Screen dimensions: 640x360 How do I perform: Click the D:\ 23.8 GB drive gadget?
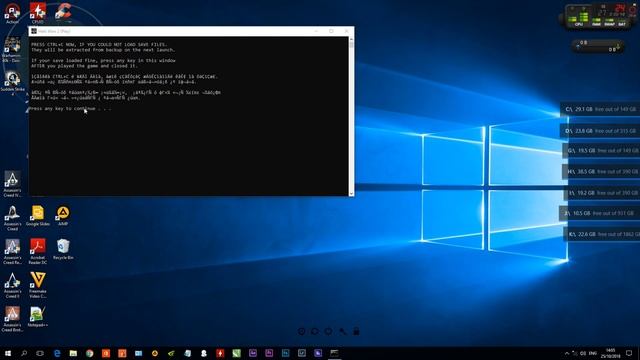pyautogui.click(x=600, y=131)
